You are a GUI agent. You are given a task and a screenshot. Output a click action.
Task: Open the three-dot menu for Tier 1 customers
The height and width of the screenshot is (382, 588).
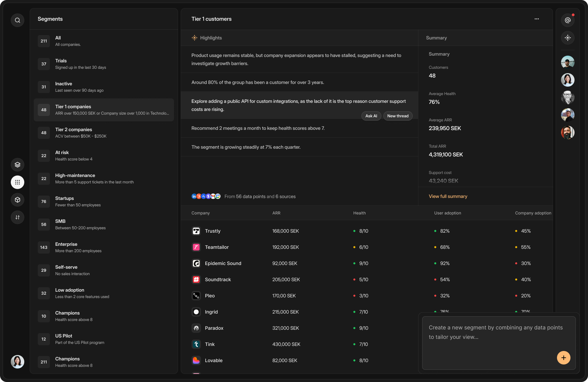click(x=537, y=19)
